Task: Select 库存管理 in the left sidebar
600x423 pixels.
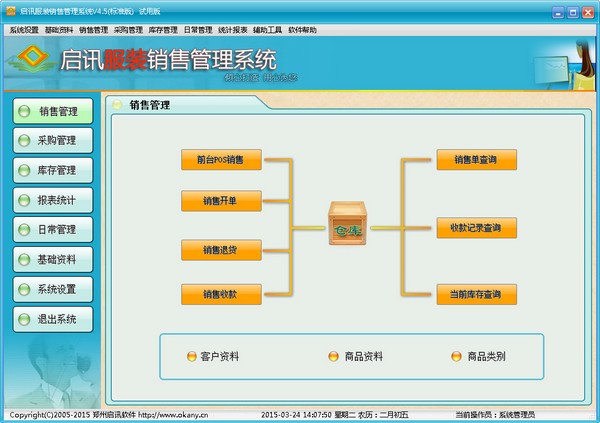Action: (53, 170)
